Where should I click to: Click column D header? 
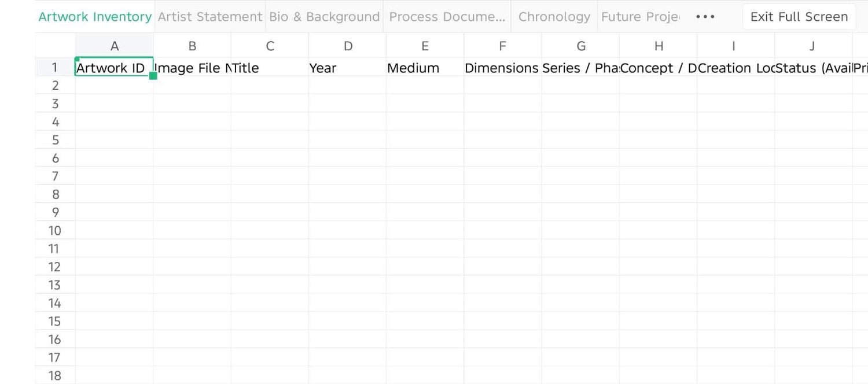point(348,46)
